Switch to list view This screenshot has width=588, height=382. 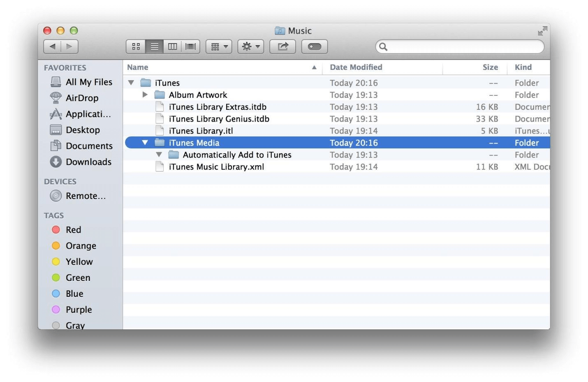tap(154, 46)
